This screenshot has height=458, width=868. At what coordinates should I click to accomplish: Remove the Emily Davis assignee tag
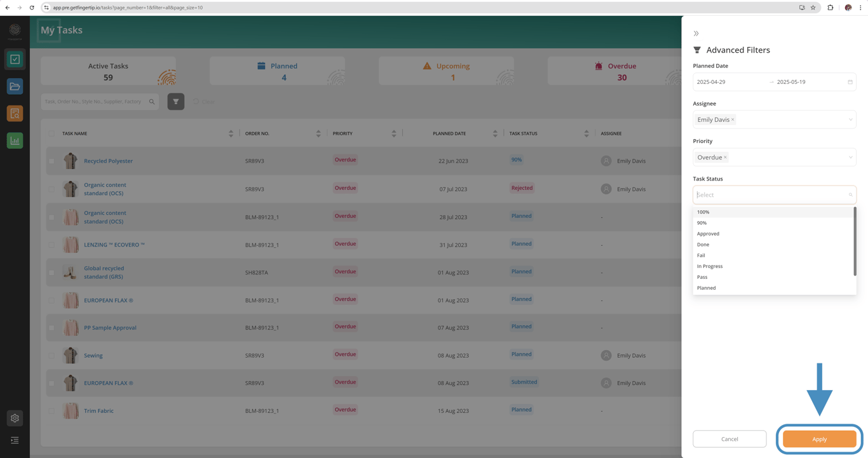pos(733,119)
